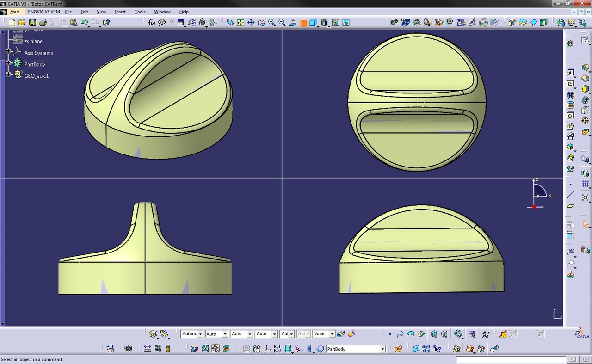Toggle the Painter format brush tool
Viewport: 592px width, 364px height.
[341, 333]
